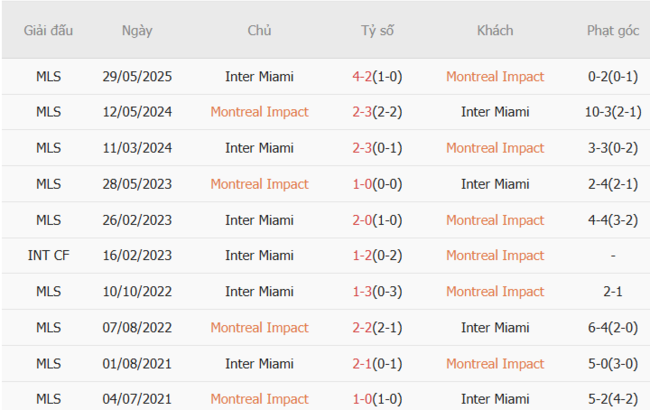The width and height of the screenshot is (650, 410).
Task: Open the 4-2 score from 29/05/2025
Action: tap(377, 77)
